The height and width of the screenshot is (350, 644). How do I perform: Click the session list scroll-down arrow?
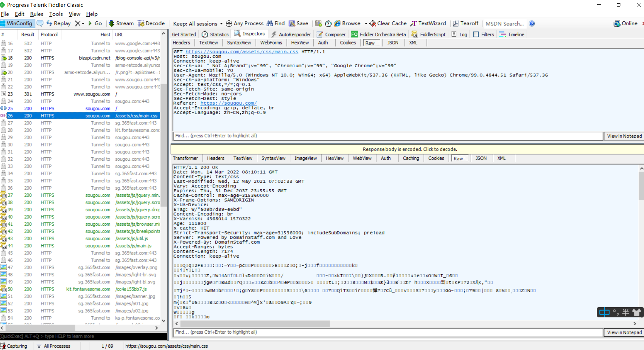tap(164, 320)
